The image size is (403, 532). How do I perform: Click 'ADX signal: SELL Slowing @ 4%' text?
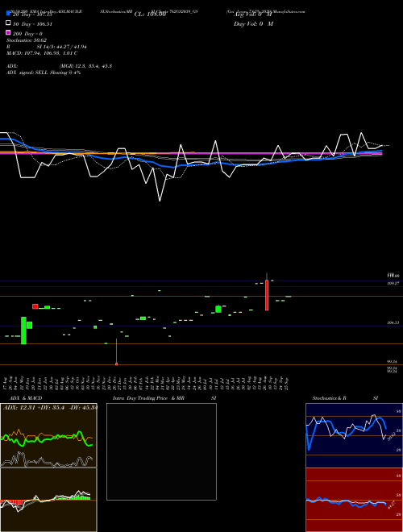point(44,73)
